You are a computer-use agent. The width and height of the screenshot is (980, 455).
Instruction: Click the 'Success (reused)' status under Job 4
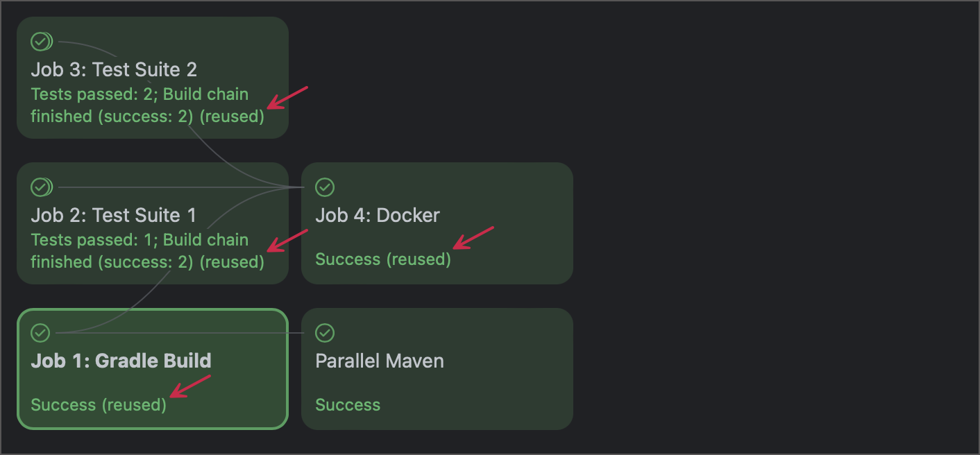[x=382, y=259]
